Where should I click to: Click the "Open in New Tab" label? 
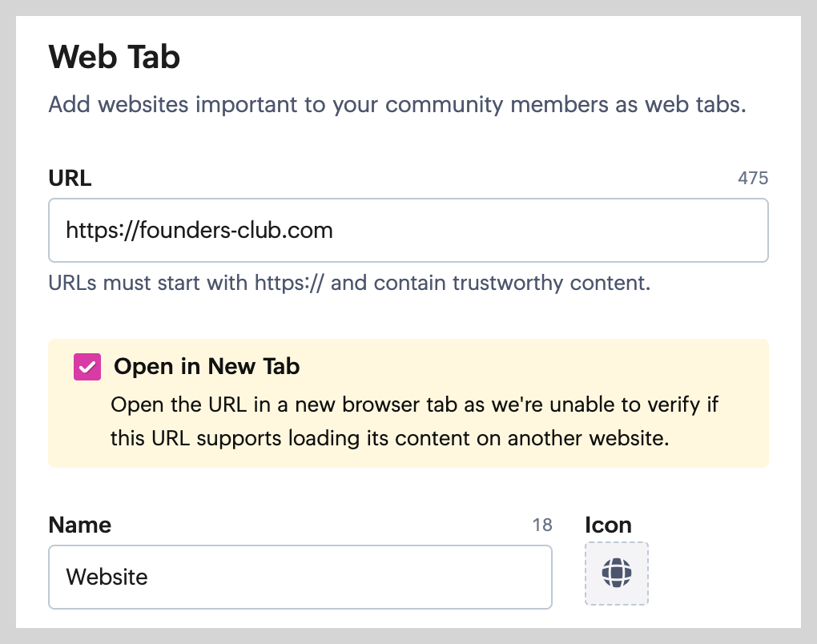207,367
